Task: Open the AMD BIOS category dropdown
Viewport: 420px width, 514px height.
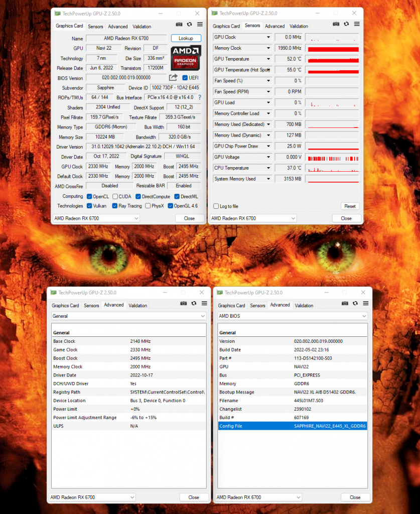Action: (x=293, y=316)
